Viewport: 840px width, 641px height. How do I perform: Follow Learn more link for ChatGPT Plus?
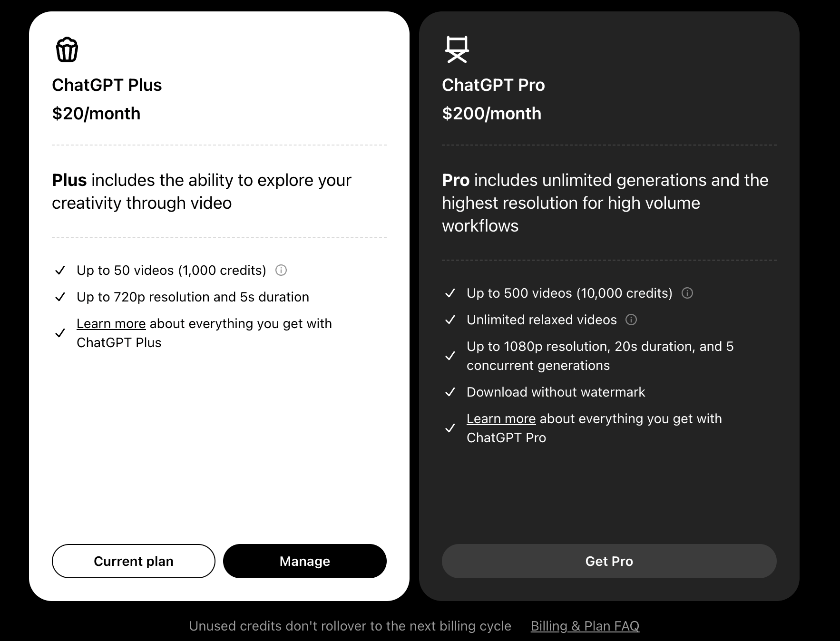(x=111, y=324)
